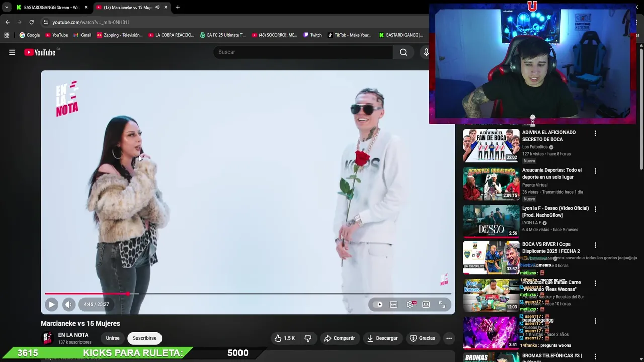Open the BOCA VS RIVER video thumbnail
This screenshot has height=362, width=644.
491,257
